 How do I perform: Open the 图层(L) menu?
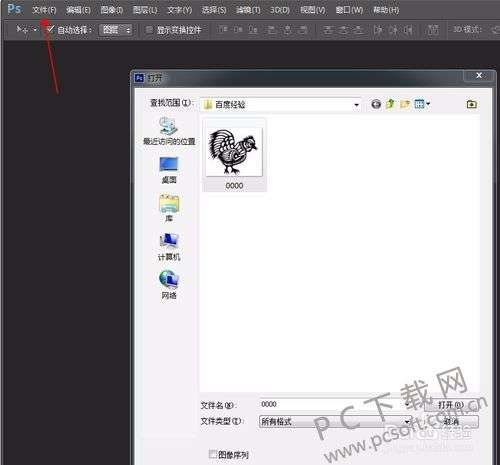click(145, 10)
